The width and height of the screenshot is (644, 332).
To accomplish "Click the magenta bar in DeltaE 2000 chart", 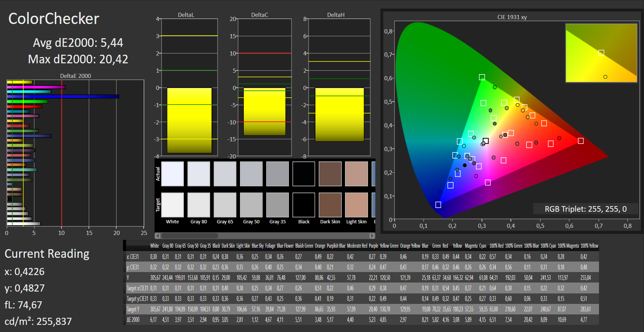I will (36, 87).
